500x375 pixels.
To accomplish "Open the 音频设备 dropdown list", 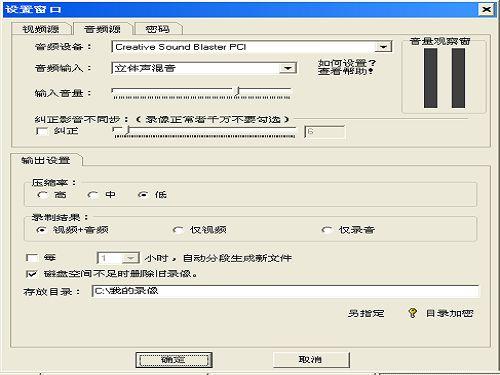I will [x=383, y=47].
